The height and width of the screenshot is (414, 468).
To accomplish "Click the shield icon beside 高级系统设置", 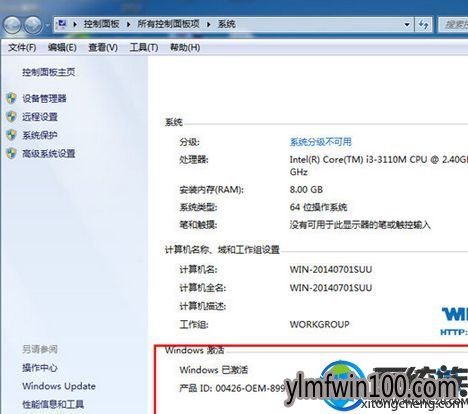I will click(x=11, y=153).
